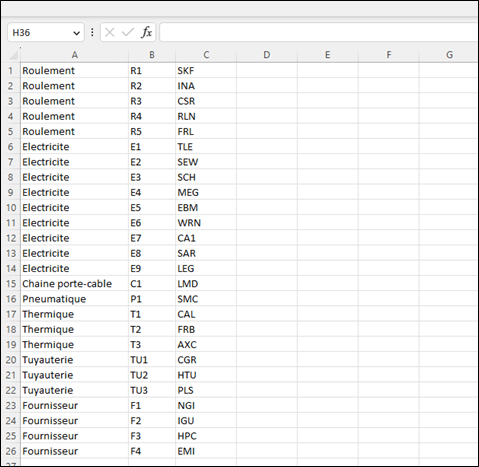The image size is (479, 467).
Task: Click cell containing SAR
Action: point(206,253)
